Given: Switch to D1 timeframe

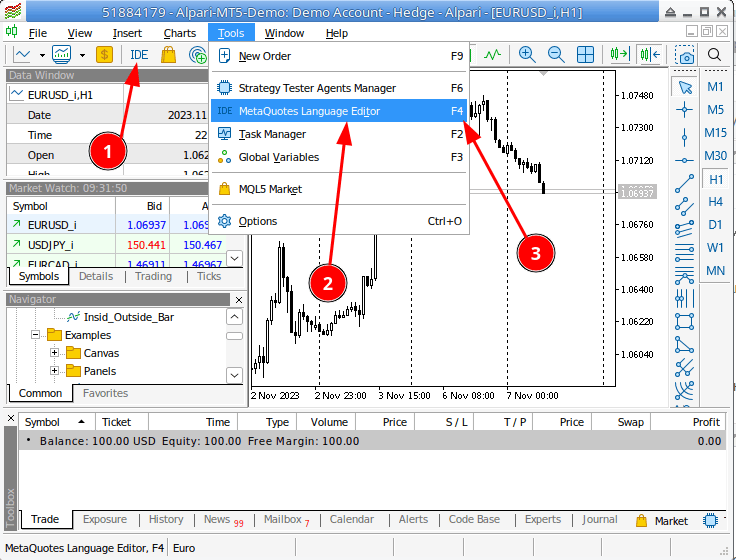Looking at the screenshot, I should coord(715,225).
